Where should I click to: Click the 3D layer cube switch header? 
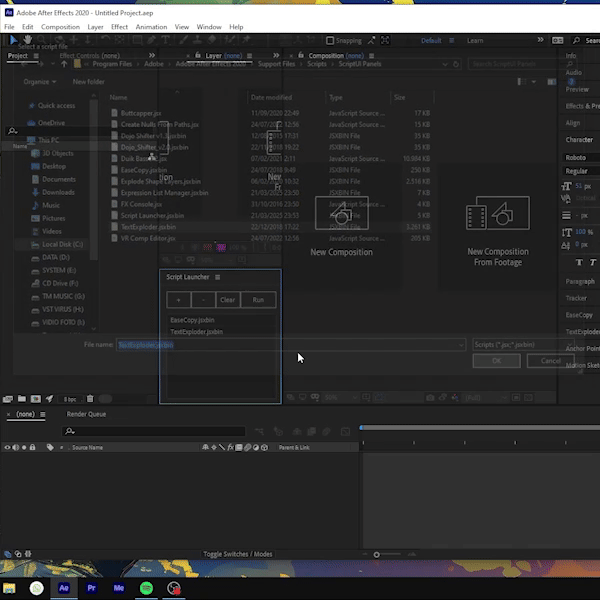pos(264,447)
